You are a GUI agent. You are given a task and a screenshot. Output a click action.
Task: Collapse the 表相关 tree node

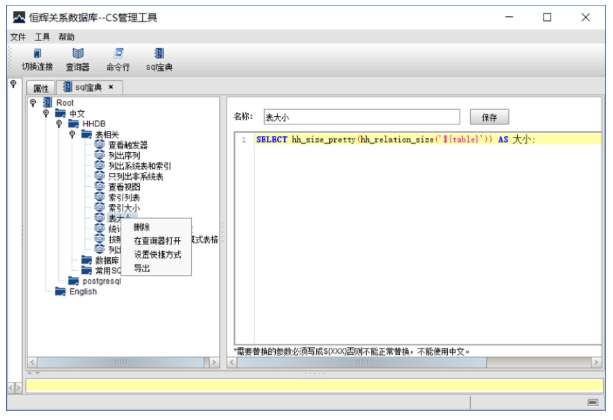point(72,135)
